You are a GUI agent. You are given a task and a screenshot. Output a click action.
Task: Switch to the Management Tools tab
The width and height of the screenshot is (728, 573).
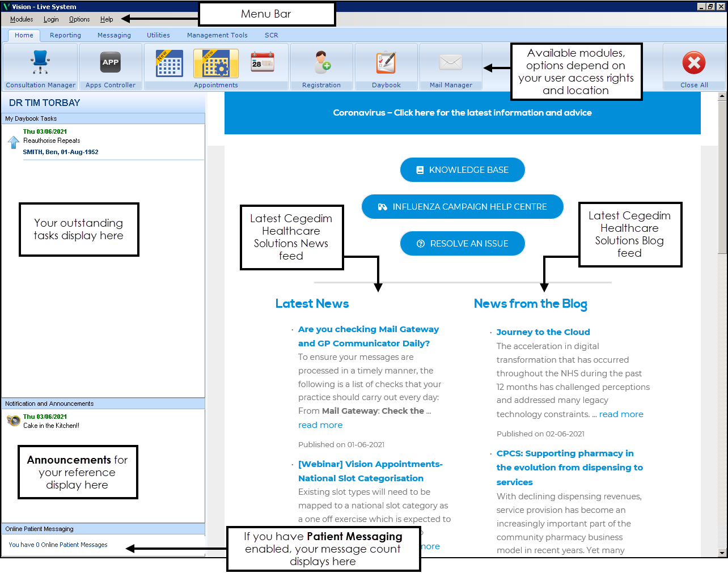coord(217,35)
